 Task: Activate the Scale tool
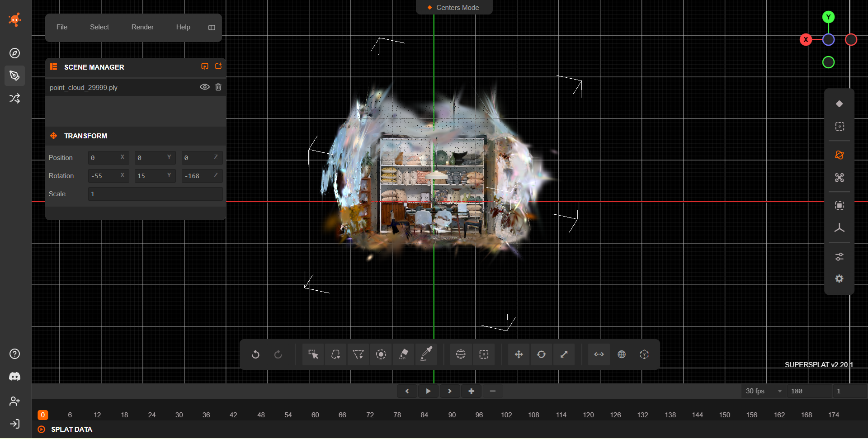564,354
